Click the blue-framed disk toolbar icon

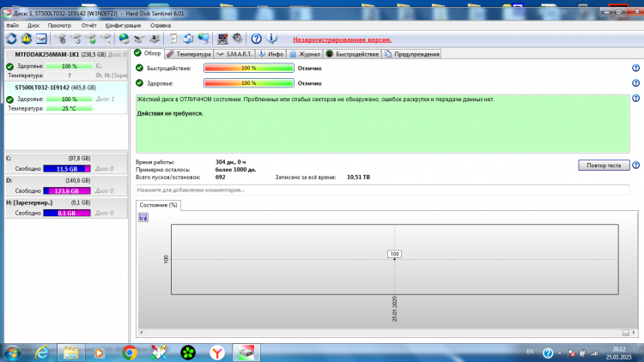tap(41, 39)
